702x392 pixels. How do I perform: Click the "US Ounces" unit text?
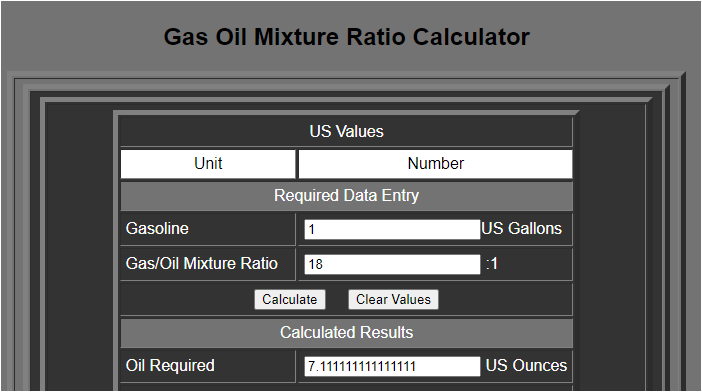click(526, 366)
